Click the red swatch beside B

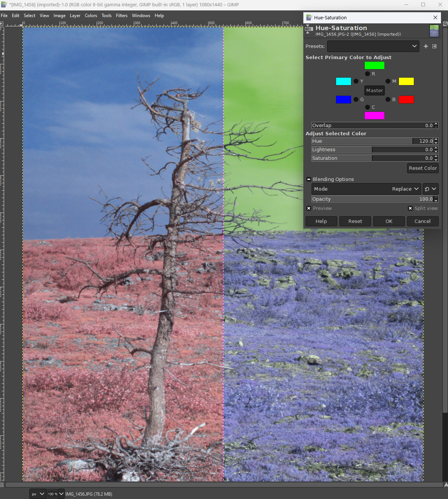pyautogui.click(x=406, y=100)
